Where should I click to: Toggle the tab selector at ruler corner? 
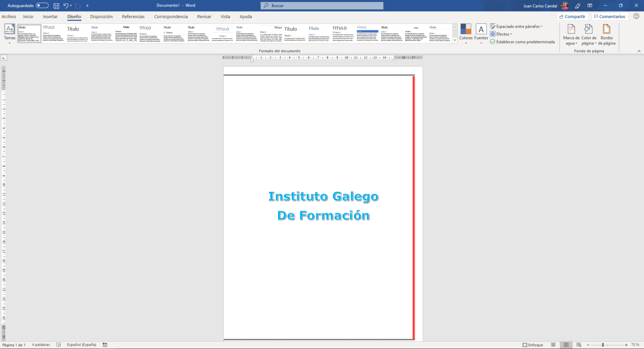(4, 58)
